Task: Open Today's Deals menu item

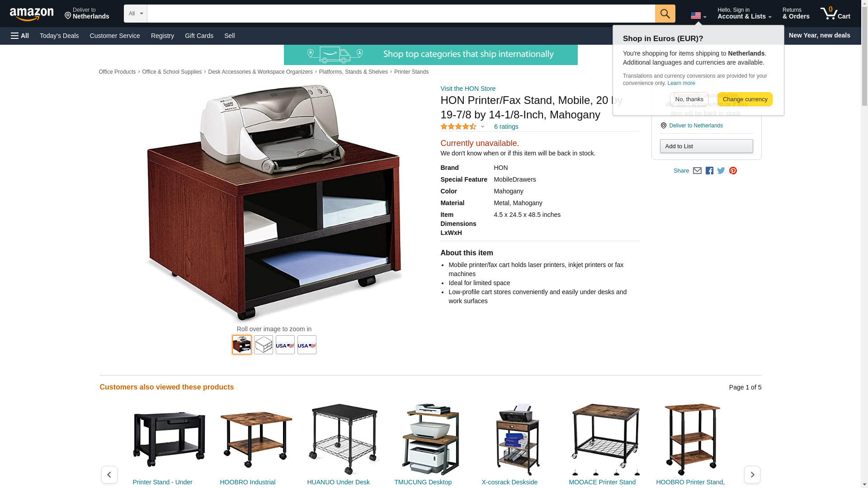Action: (59, 36)
